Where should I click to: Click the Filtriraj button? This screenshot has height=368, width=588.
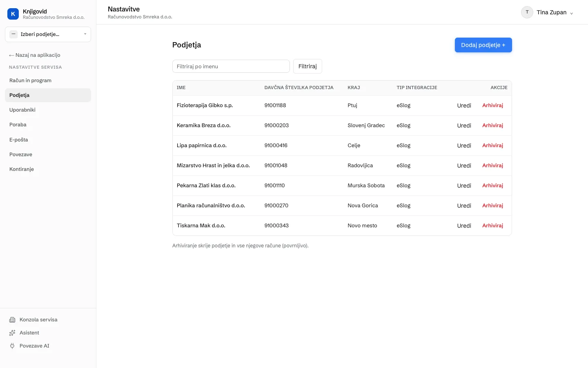tap(307, 66)
